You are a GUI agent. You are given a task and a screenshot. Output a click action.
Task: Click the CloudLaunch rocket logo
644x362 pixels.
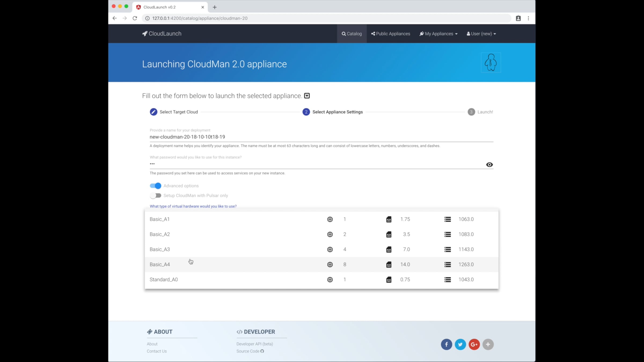click(162, 34)
